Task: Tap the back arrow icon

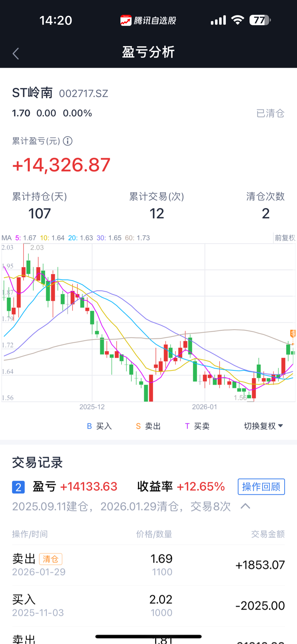Action: [16, 53]
